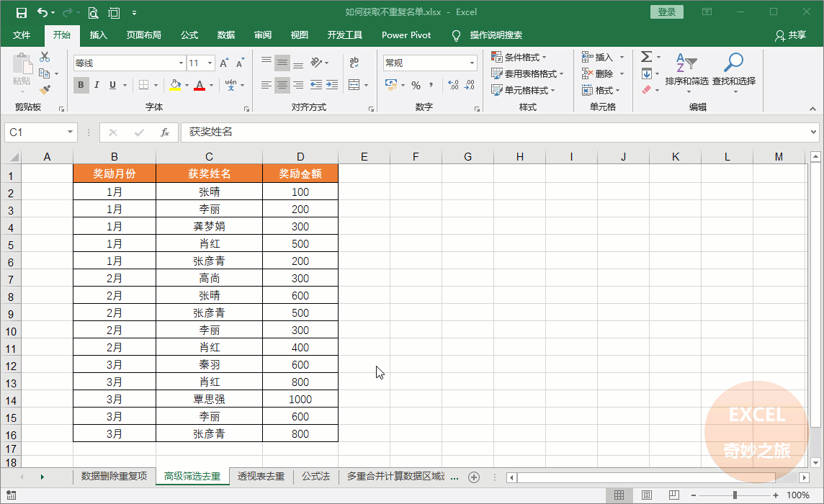Click the Save icon in quick access toolbar
Screen dimensions: 824x504
point(21,13)
